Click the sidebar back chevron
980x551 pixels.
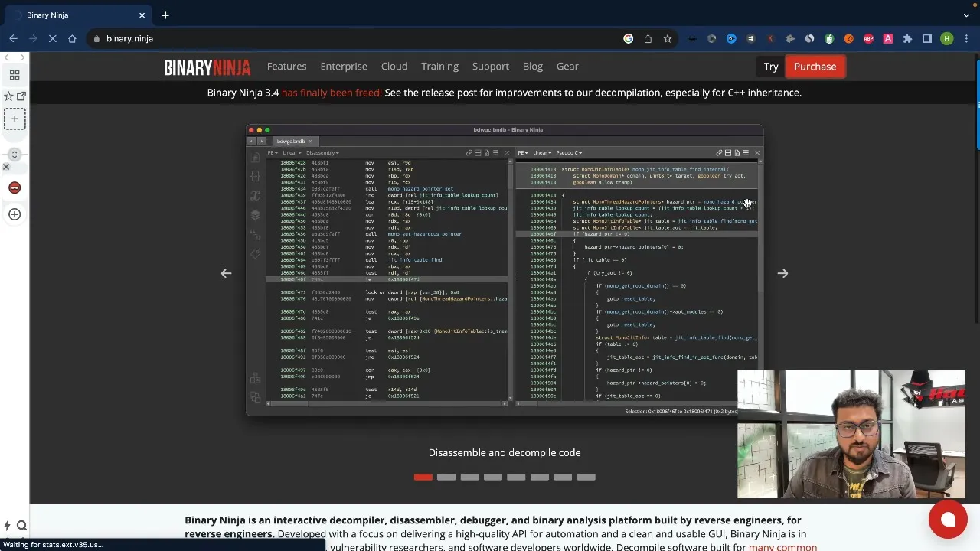6,57
